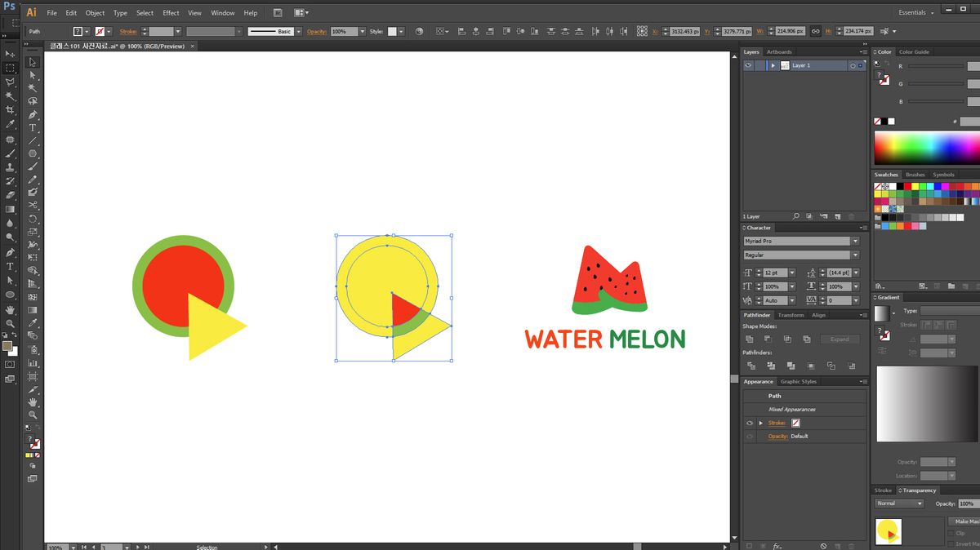
Task: Click the Merge pathfinder icon
Action: point(790,366)
